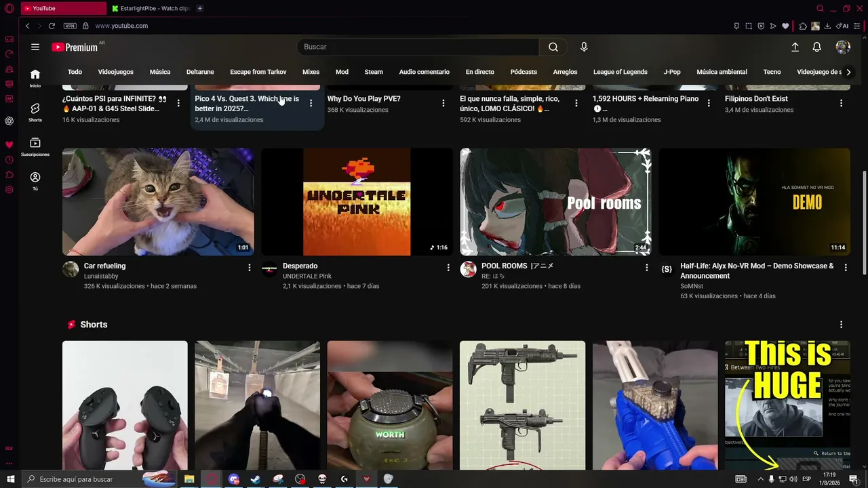Screen dimensions: 868x488
Task: Open the account avatar menu
Action: coord(843,47)
